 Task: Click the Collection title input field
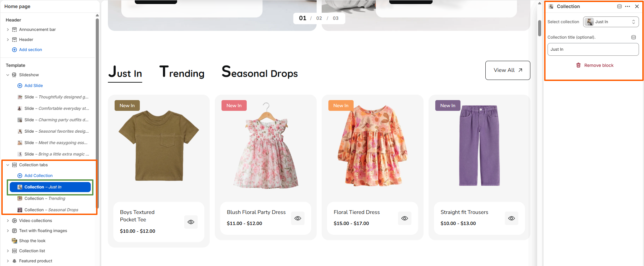pyautogui.click(x=593, y=49)
